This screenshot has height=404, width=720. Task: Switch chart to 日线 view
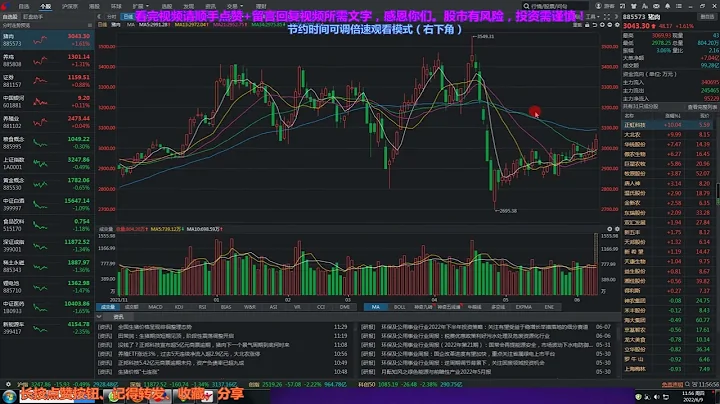coord(128,17)
